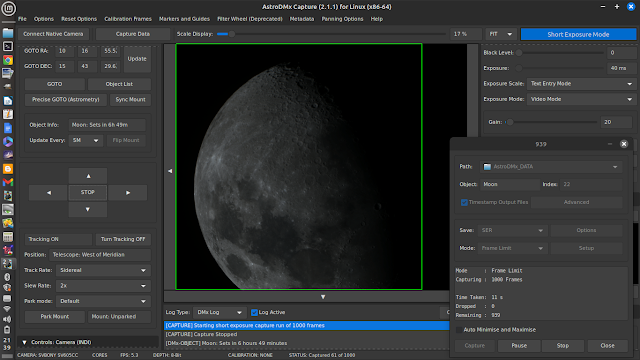Click the Park Mount button

pyautogui.click(x=55, y=316)
